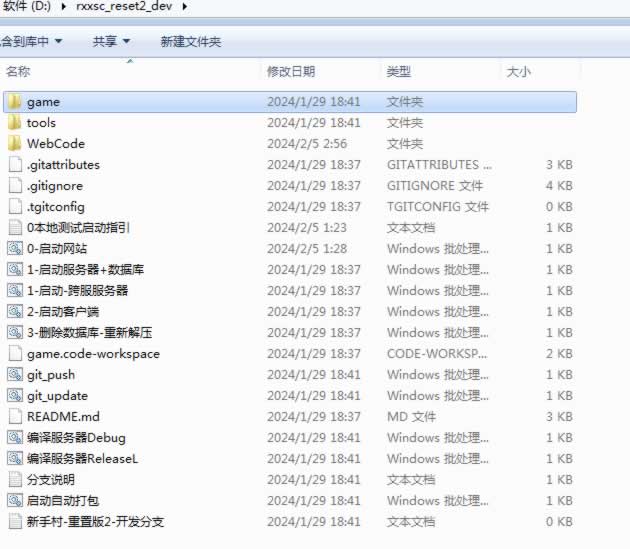
Task: Click 软件 (D:) in the address bar
Action: coord(27,6)
